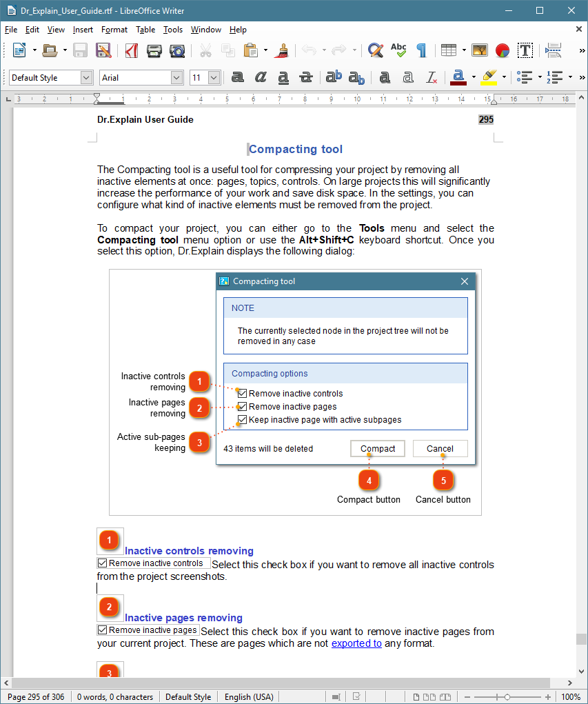This screenshot has width=588, height=704.
Task: Click the word count status field
Action: [x=115, y=697]
